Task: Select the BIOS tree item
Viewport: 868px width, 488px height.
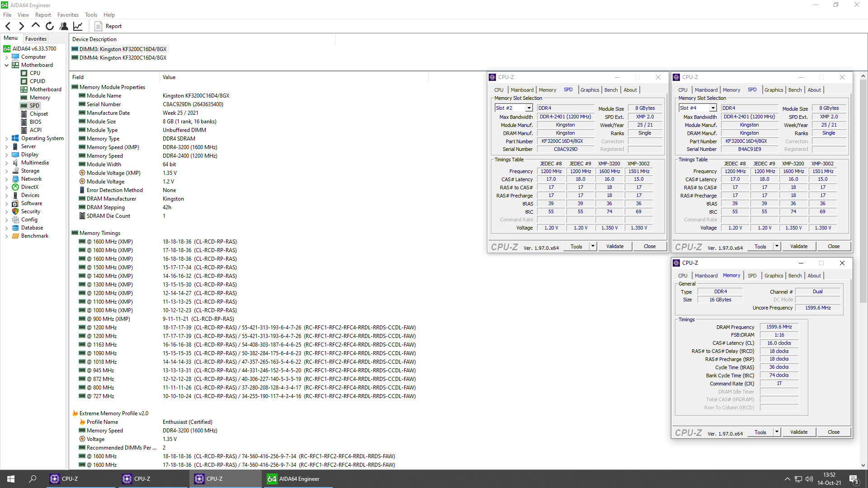Action: tap(35, 122)
